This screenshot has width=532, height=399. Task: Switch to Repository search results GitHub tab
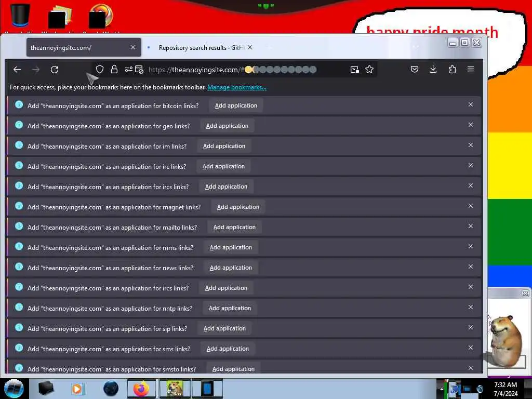tap(201, 47)
